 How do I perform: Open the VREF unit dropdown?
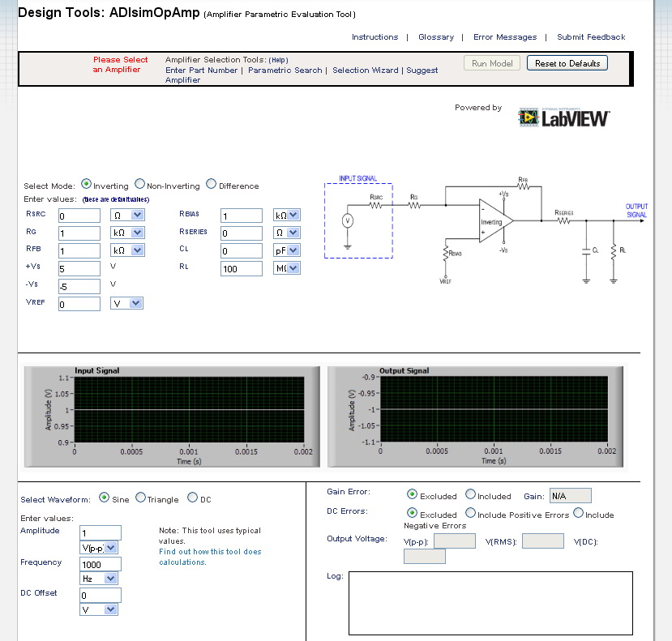click(126, 303)
